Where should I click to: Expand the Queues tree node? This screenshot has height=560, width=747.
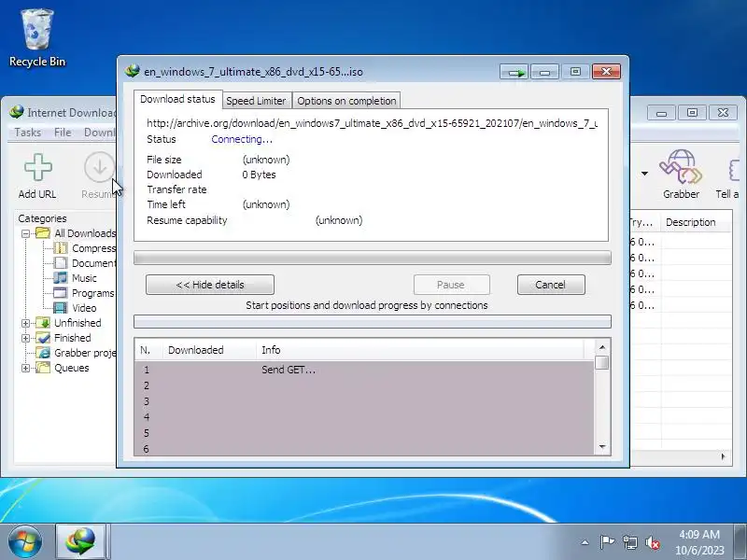click(x=26, y=368)
